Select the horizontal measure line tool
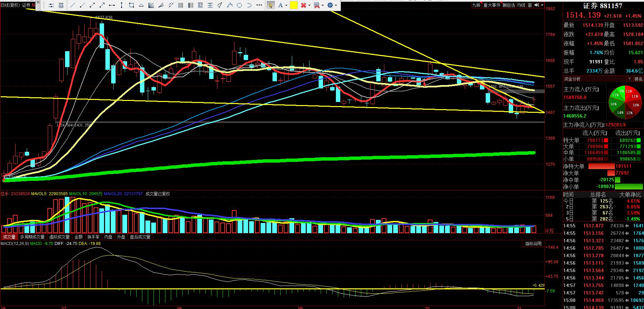This screenshot has width=644, height=309. [112, 5]
